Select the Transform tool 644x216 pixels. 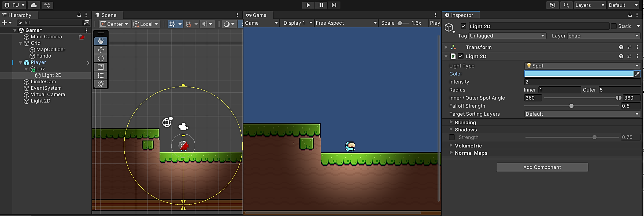coord(101,84)
